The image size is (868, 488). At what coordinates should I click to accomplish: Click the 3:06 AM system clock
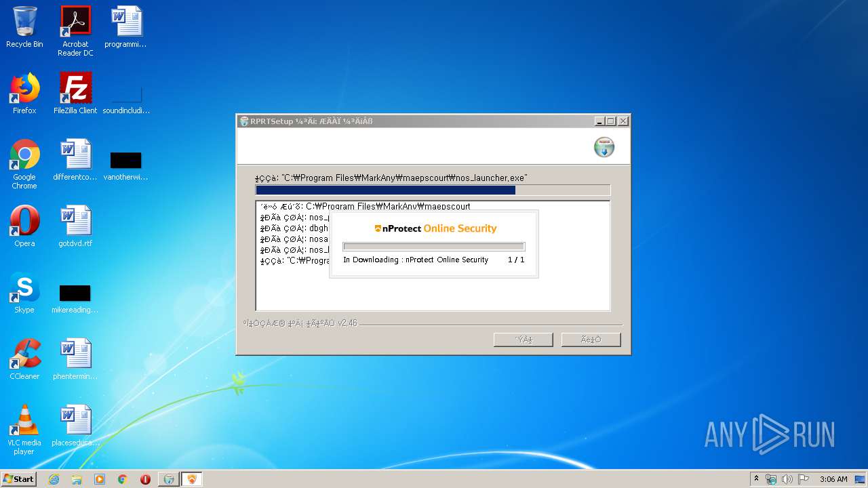click(x=833, y=479)
